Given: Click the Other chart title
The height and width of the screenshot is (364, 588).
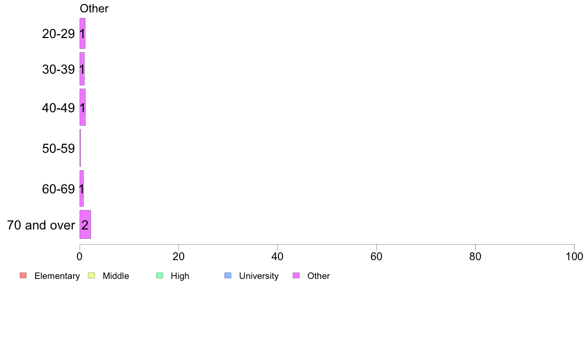Looking at the screenshot, I should [x=94, y=8].
